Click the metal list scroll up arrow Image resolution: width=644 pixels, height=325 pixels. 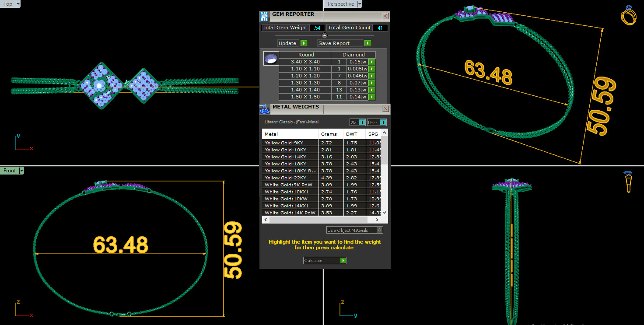pos(384,133)
